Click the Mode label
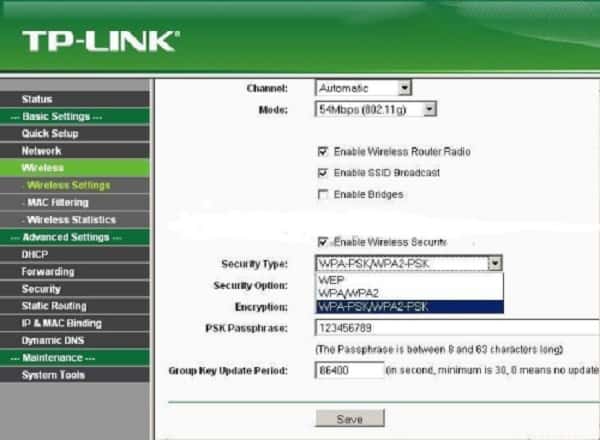This screenshot has width=600, height=440. click(x=273, y=110)
